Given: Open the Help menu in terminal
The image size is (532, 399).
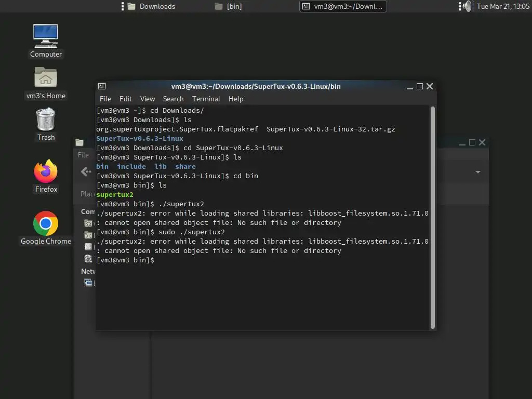Looking at the screenshot, I should pyautogui.click(x=236, y=99).
